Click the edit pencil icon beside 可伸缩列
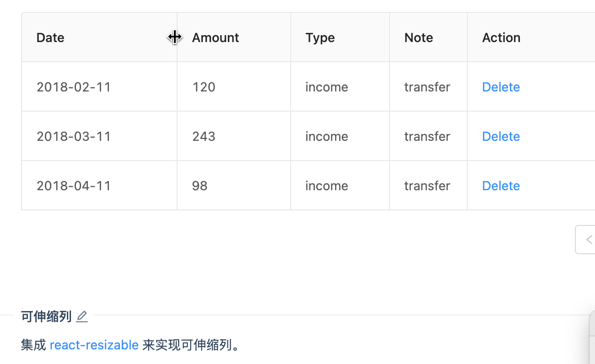The image size is (595, 364). 82,316
